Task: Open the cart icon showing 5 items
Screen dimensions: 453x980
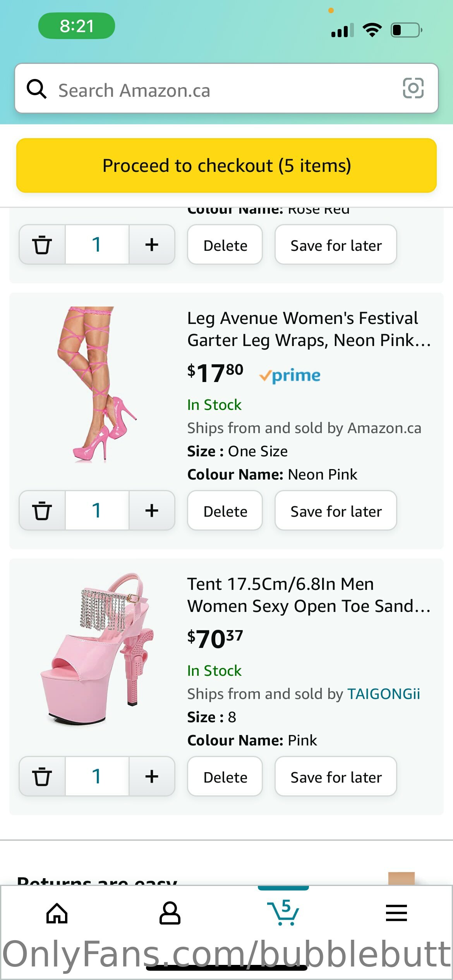Action: click(283, 913)
